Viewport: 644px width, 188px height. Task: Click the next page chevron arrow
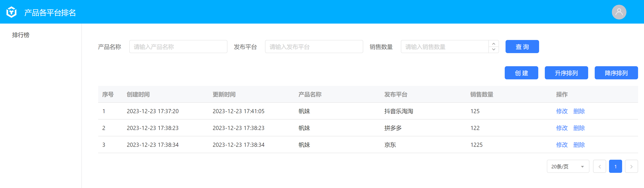[632, 166]
